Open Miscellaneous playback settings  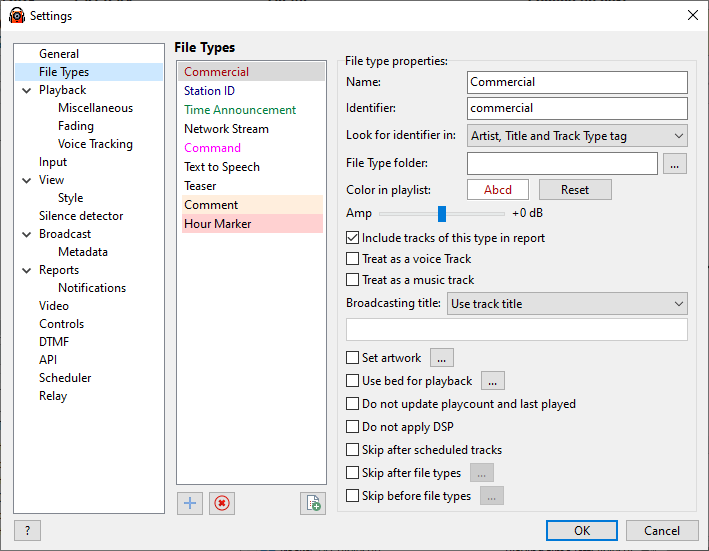coord(95,108)
